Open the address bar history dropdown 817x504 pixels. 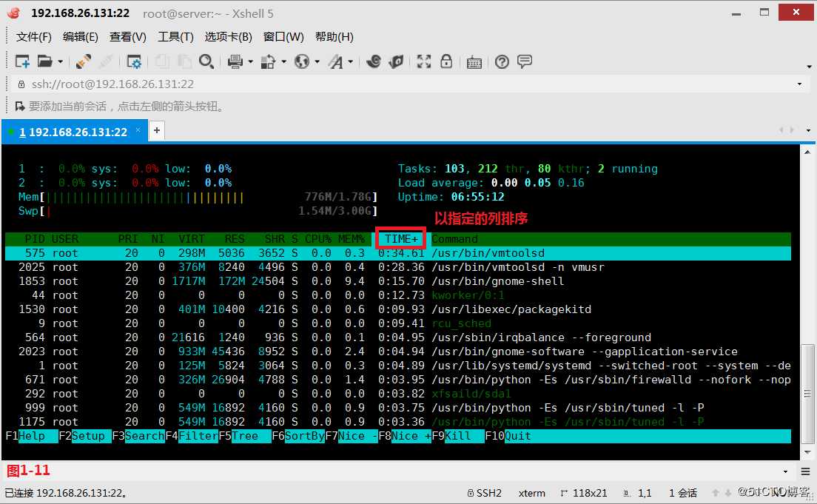pyautogui.click(x=799, y=84)
